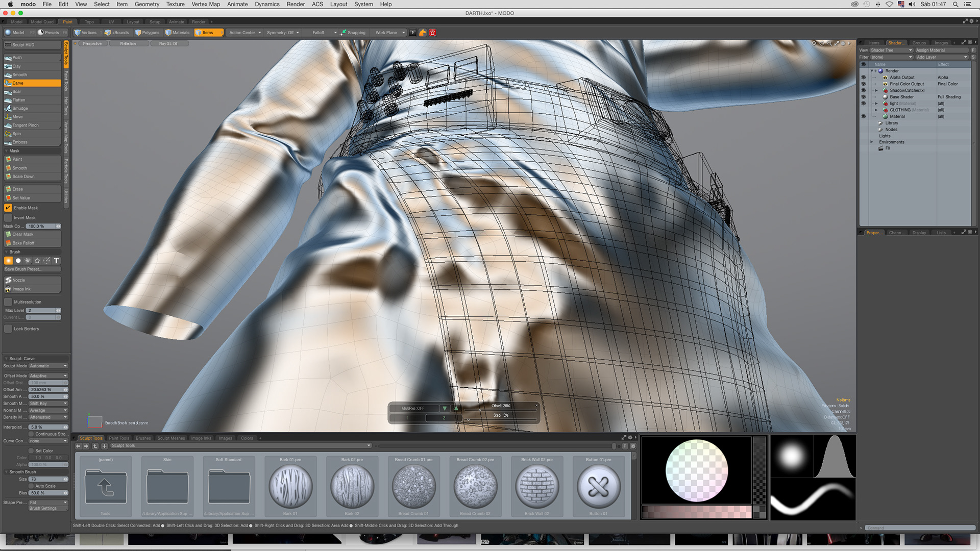Image resolution: width=980 pixels, height=551 pixels.
Task: Open the Groups panel tab
Action: (x=919, y=43)
